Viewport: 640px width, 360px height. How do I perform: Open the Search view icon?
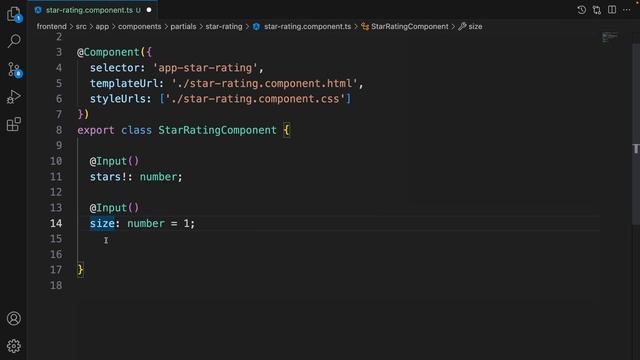coord(14,41)
